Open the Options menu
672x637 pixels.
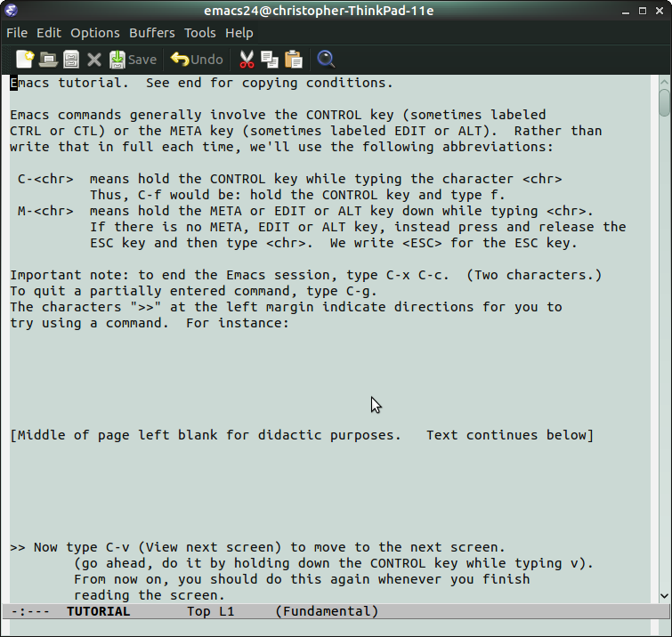point(95,33)
